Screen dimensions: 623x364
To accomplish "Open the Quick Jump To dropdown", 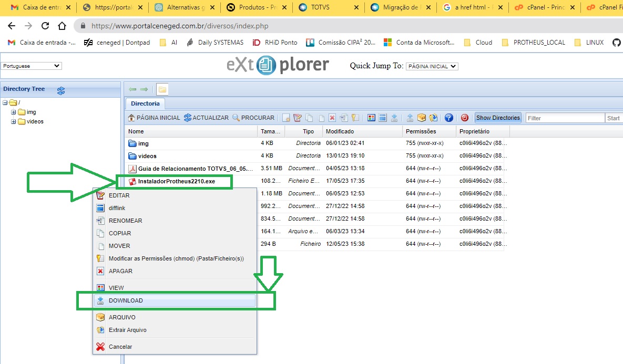I will click(432, 66).
